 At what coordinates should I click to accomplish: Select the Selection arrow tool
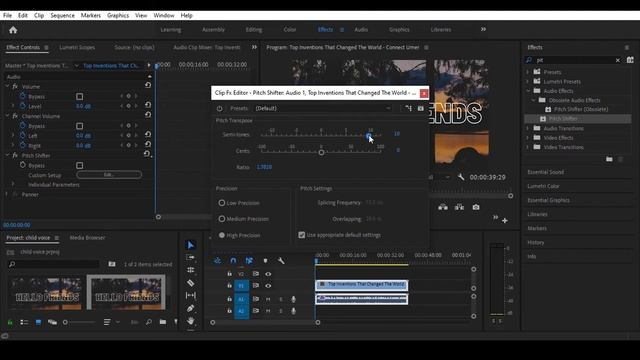[191, 245]
